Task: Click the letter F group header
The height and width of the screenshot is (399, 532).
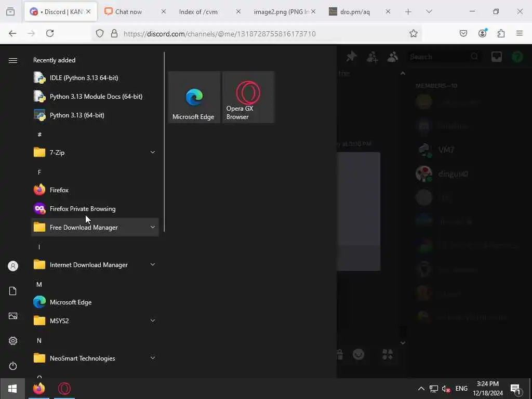Action: 39,172
